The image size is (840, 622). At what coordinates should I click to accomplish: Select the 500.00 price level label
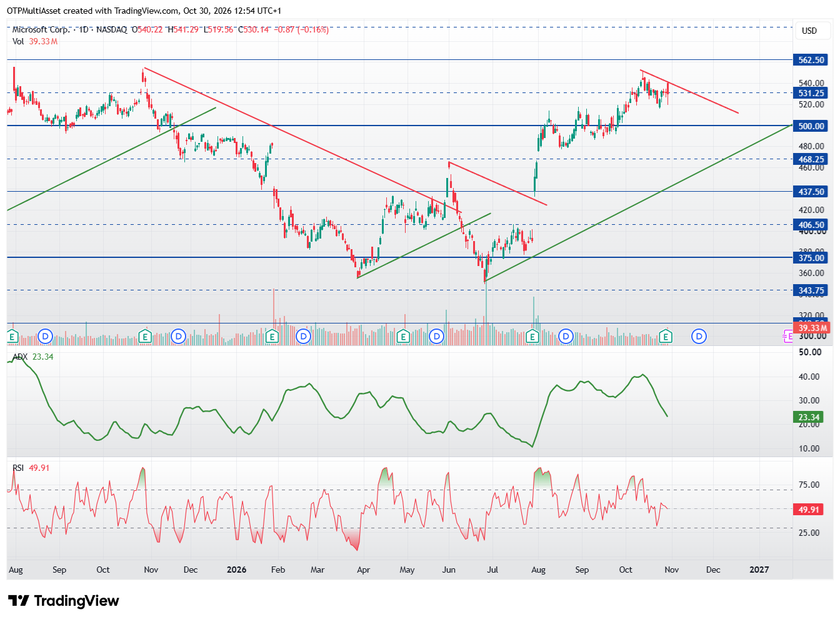811,126
